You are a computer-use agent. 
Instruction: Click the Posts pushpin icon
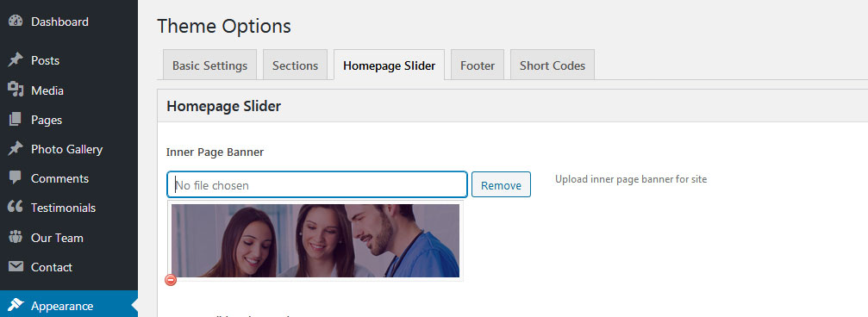click(16, 60)
